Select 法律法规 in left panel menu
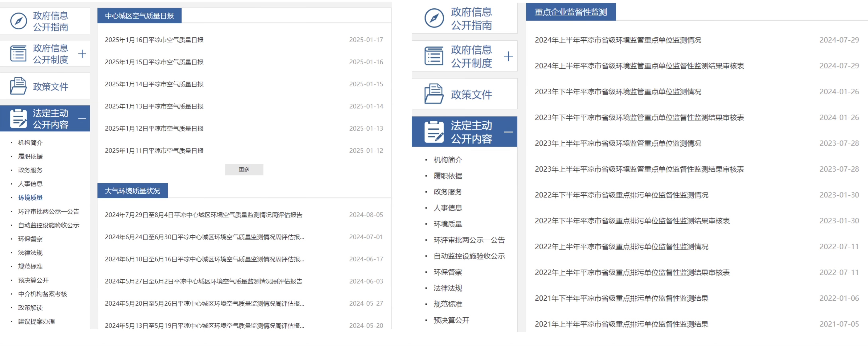Screen dimensions: 868x346 tap(30, 253)
